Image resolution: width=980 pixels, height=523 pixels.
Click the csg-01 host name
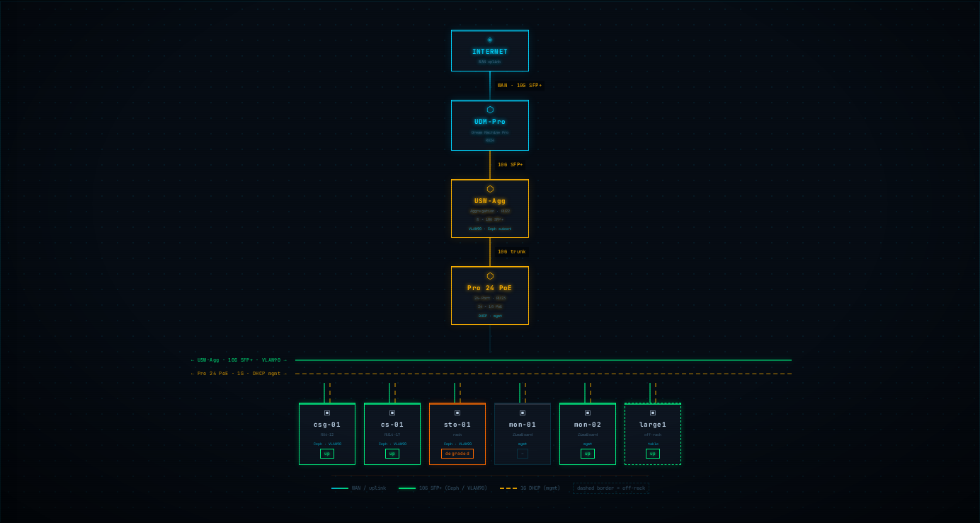pos(327,425)
